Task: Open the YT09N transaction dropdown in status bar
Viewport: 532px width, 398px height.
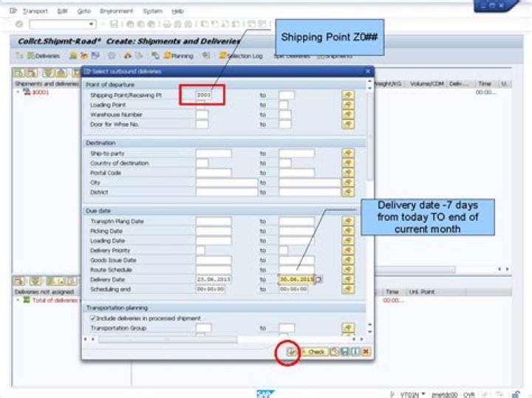Action: (x=423, y=394)
